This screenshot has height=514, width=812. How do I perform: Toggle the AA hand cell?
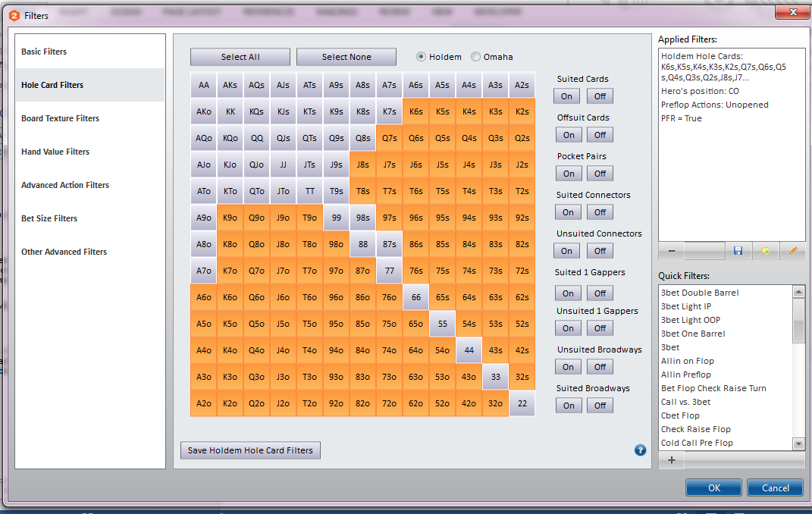tap(203, 85)
